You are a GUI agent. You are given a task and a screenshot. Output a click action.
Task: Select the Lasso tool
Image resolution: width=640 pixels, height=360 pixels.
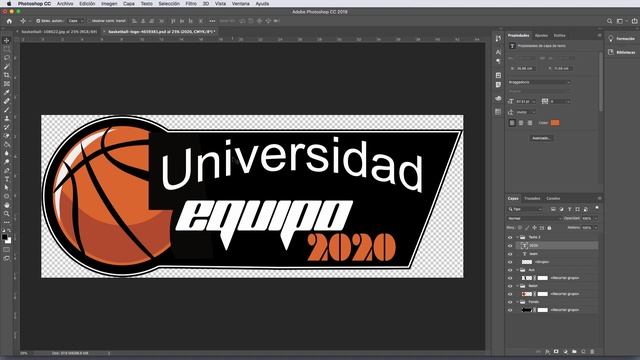point(7,58)
